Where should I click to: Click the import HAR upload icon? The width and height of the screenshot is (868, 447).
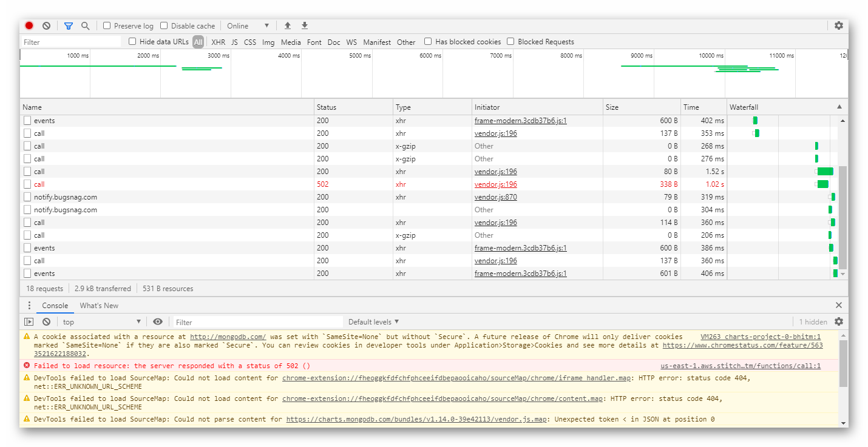[288, 26]
